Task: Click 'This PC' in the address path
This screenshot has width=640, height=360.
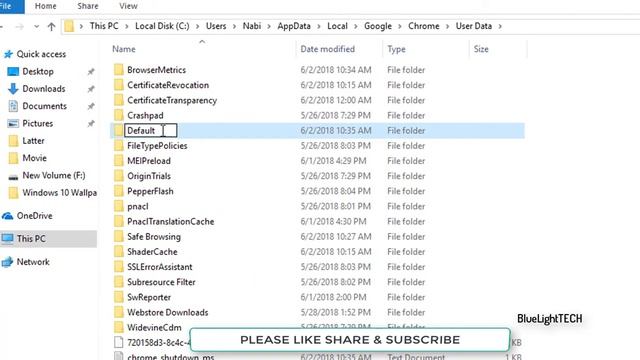Action: pos(104,26)
